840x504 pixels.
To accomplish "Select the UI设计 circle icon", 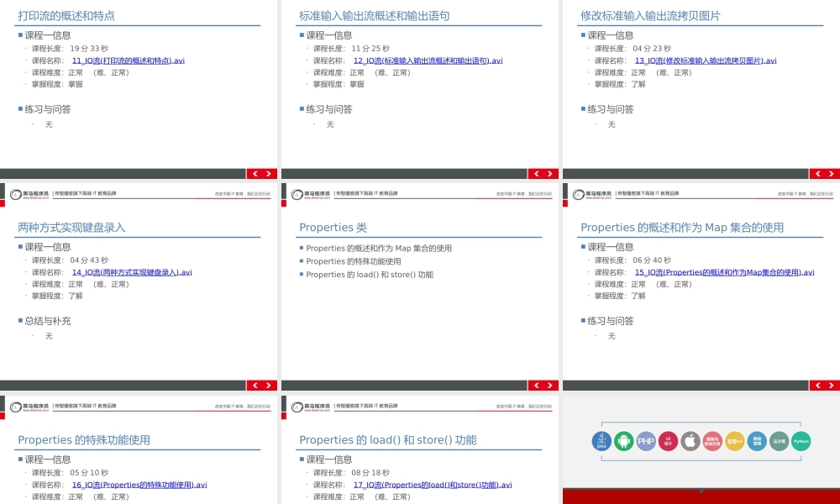I will click(x=668, y=440).
